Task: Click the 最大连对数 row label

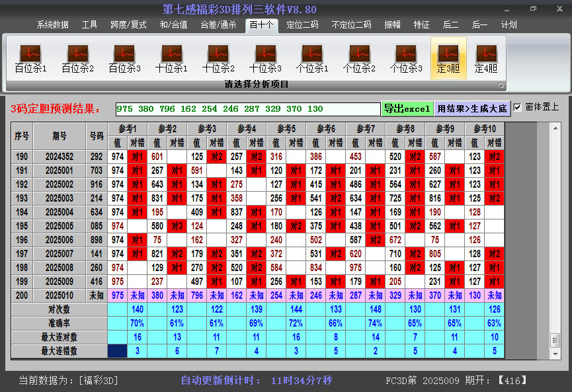Action: pos(59,337)
